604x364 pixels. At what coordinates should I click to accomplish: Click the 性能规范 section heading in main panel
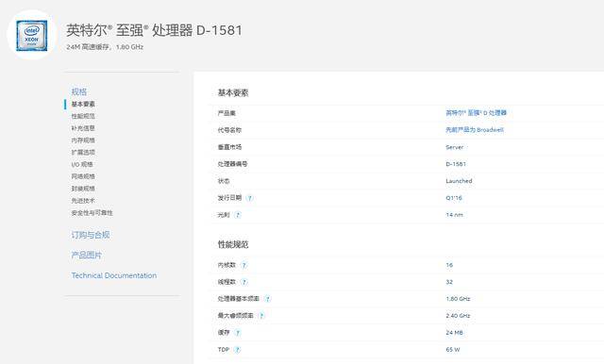coord(233,244)
